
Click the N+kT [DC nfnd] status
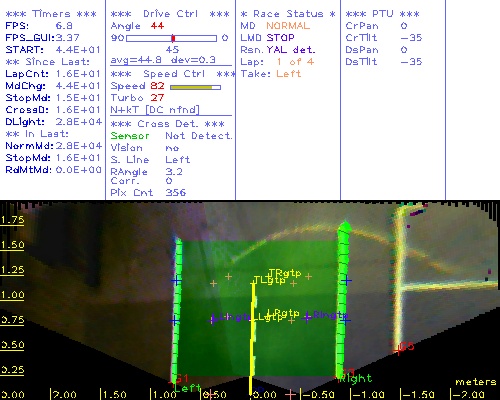click(155, 110)
